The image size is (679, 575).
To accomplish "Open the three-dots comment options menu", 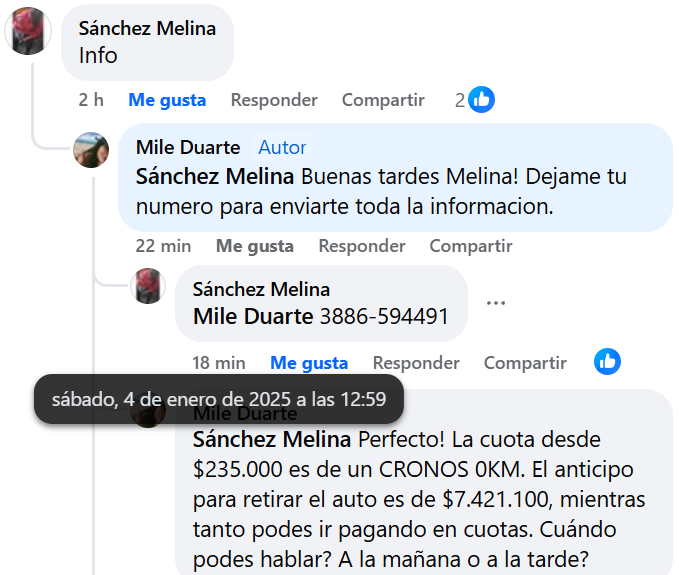I will click(x=495, y=302).
